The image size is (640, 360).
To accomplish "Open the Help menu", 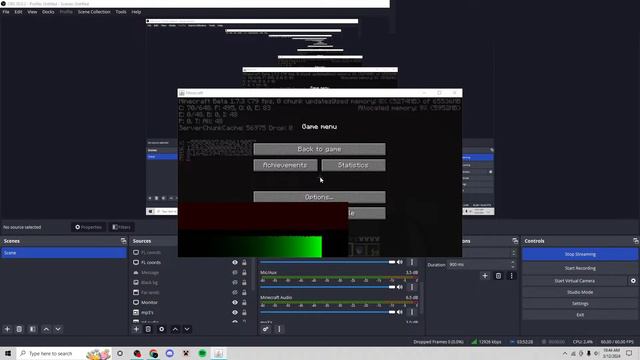I will pos(136,12).
